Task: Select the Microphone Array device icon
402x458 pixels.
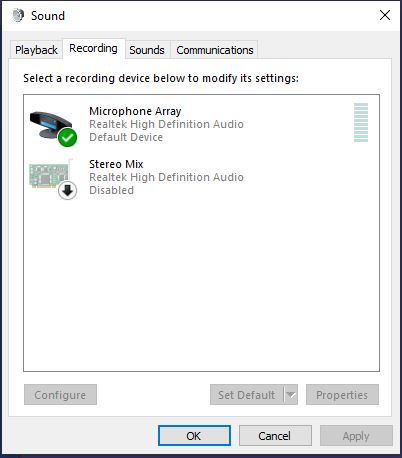Action: 51,125
